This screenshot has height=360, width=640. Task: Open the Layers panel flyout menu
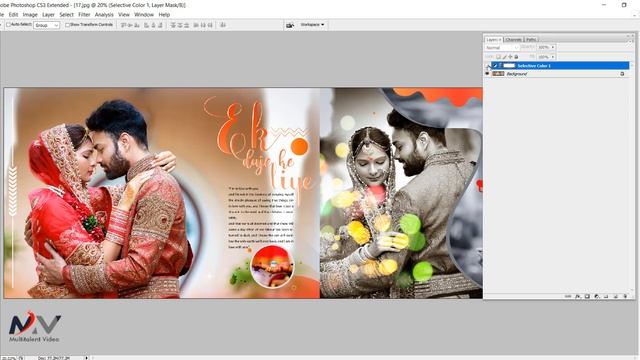(630, 42)
